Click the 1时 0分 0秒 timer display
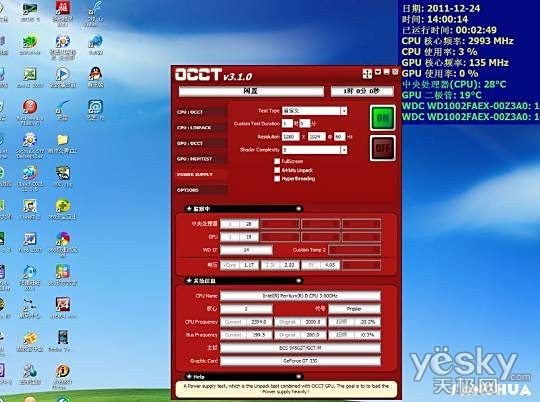Image resolution: width=540 pixels, height=402 pixels. (x=362, y=91)
